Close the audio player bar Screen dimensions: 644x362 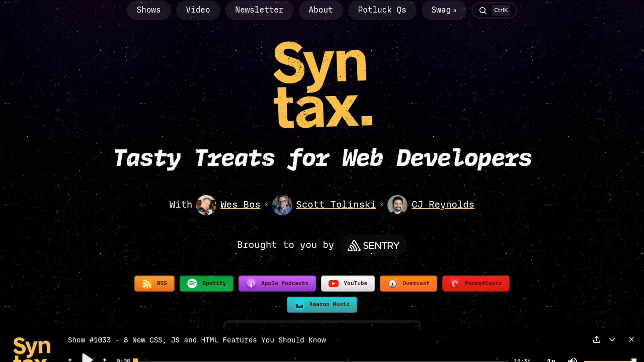pos(631,339)
